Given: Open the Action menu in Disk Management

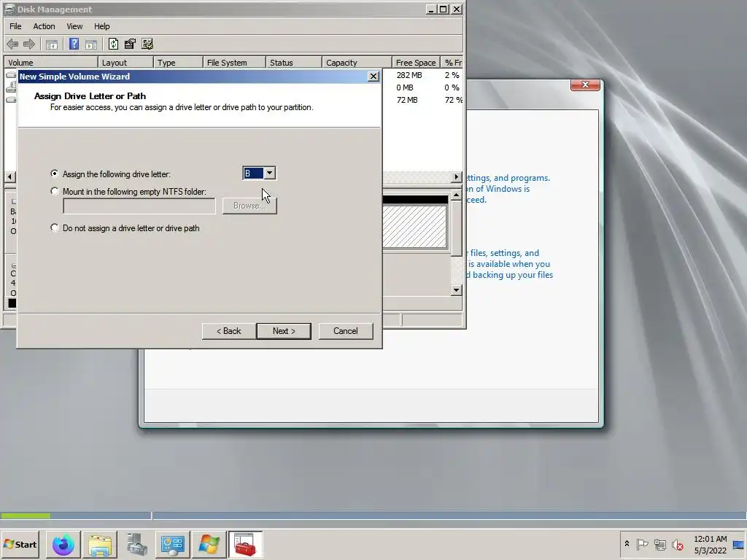Looking at the screenshot, I should (44, 26).
